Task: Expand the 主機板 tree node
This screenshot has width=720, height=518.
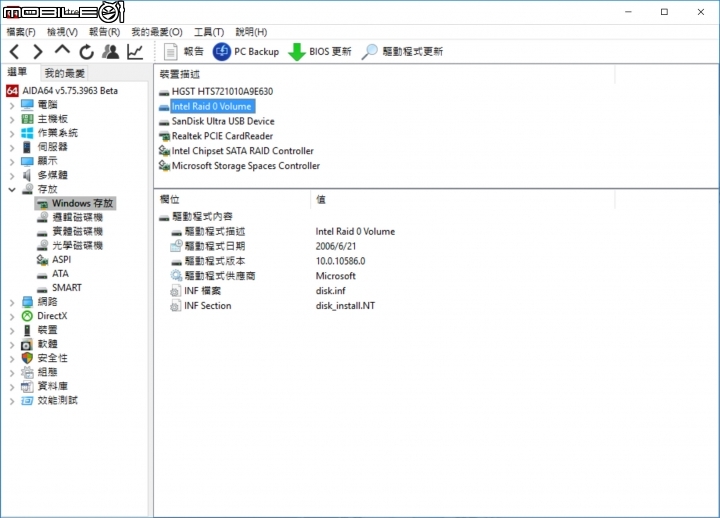Action: click(x=12, y=119)
